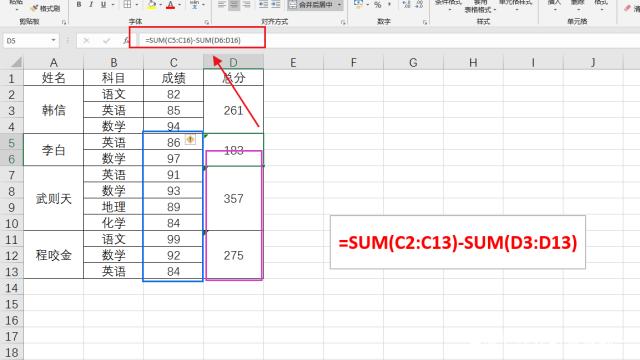Click the Insert Function fx icon

[126, 40]
